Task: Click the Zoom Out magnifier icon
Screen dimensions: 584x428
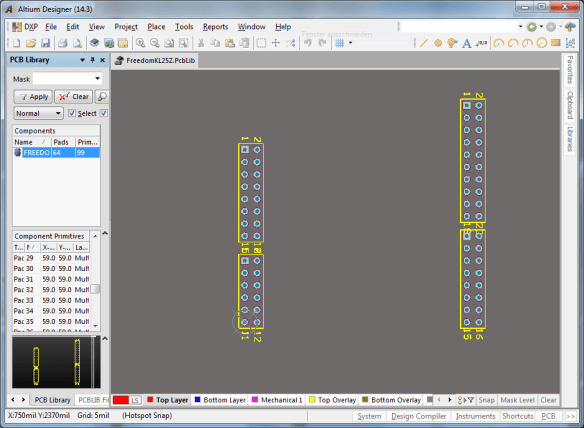Action: pos(155,43)
